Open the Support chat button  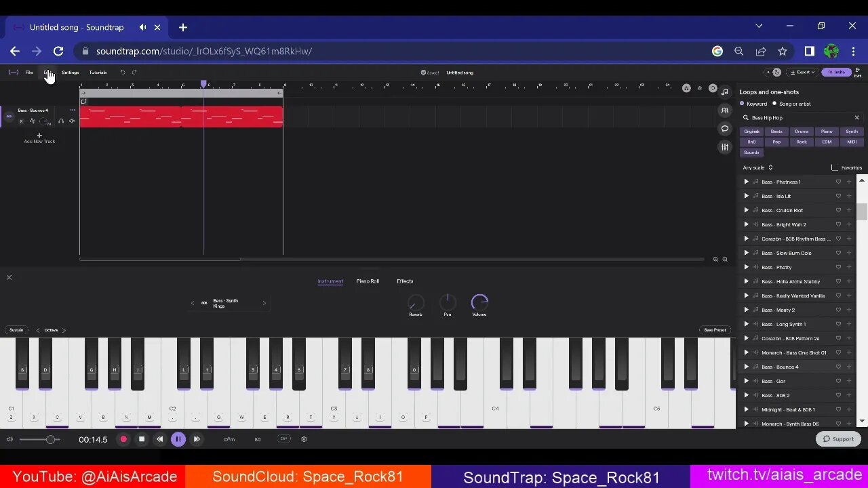coord(838,439)
